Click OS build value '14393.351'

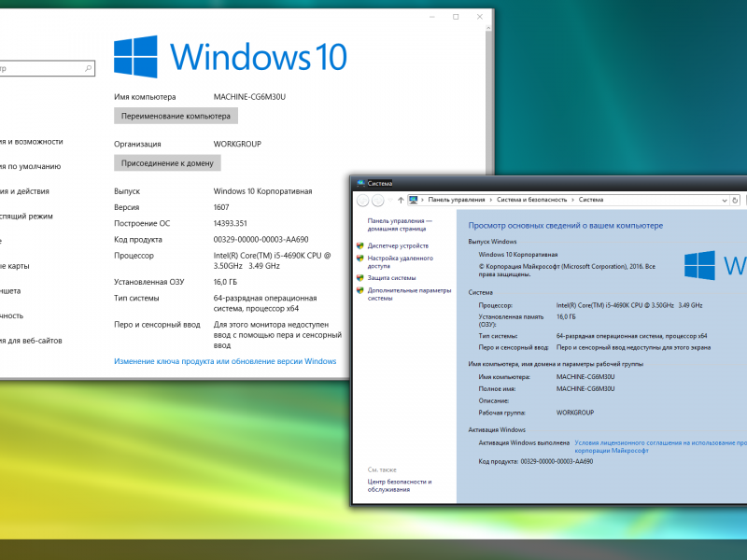tap(230, 223)
